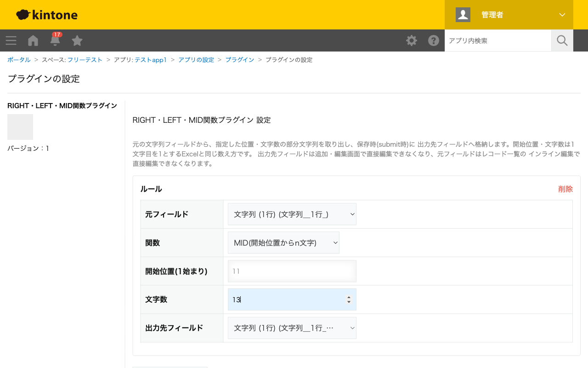Click the kintone logo
The height and width of the screenshot is (368, 588).
pyautogui.click(x=47, y=15)
